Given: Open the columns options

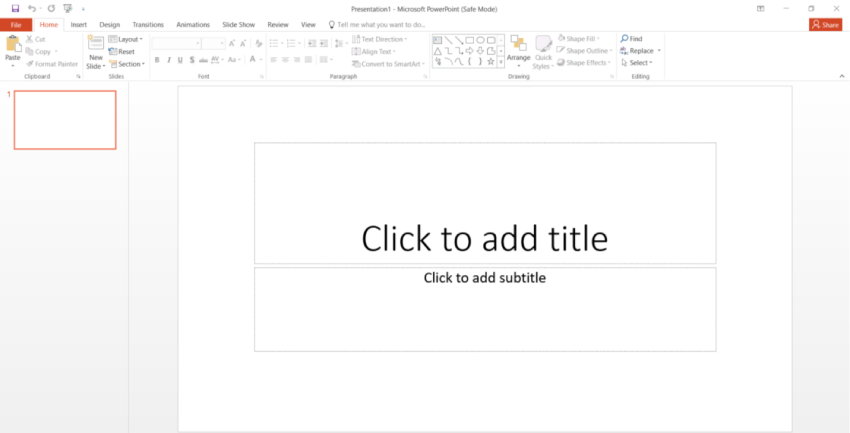Looking at the screenshot, I should tap(326, 60).
